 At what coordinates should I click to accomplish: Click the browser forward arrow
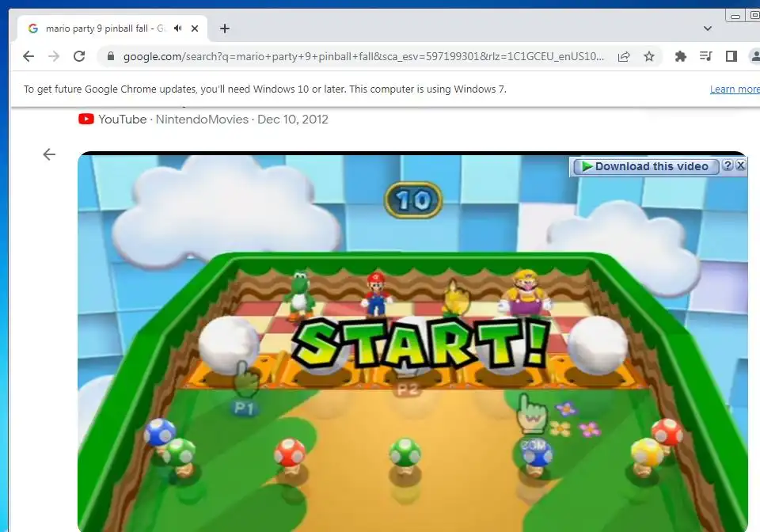tap(54, 57)
